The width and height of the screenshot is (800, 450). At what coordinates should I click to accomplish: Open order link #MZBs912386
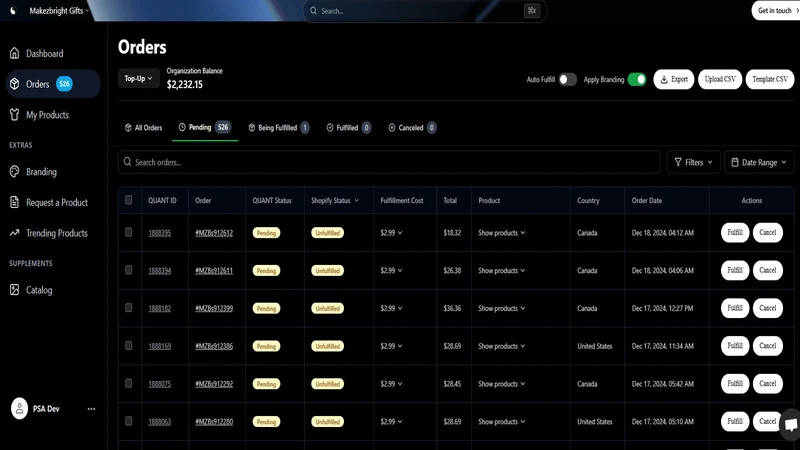pos(214,346)
